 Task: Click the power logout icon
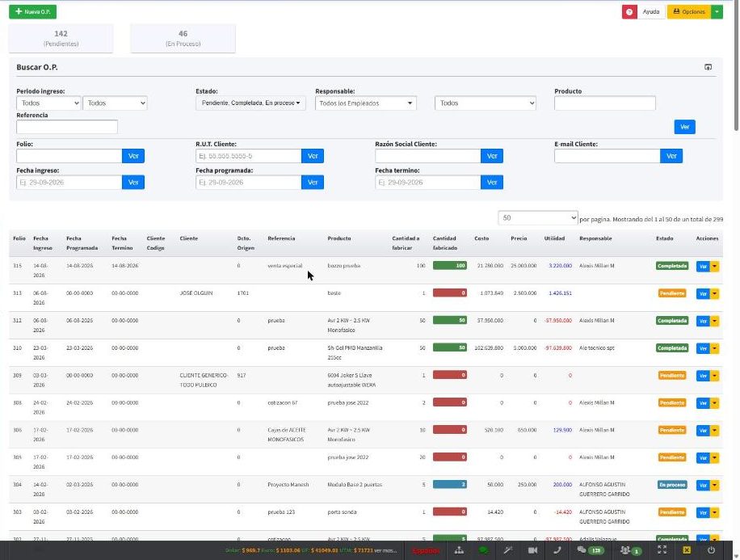click(711, 550)
